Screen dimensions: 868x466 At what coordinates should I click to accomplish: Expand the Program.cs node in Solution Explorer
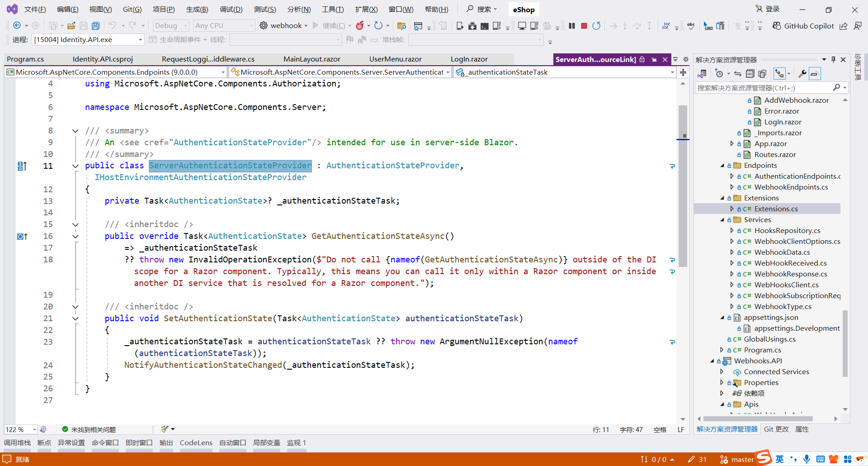(x=722, y=350)
